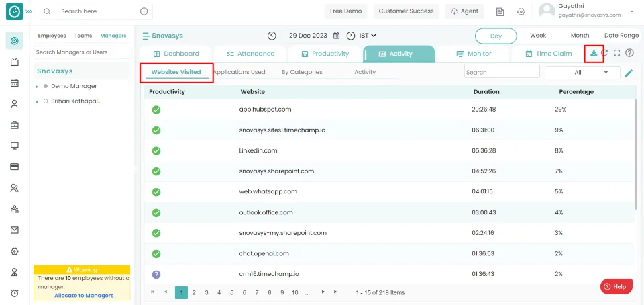This screenshot has width=644, height=305.
Task: Expand the sidebar with double-chevron icon
Action: (x=28, y=11)
